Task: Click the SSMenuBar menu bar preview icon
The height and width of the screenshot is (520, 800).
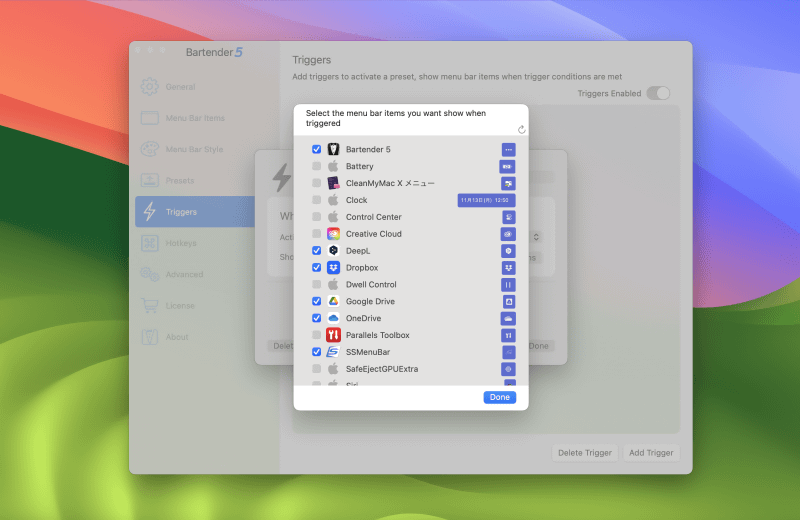Action: 509,352
